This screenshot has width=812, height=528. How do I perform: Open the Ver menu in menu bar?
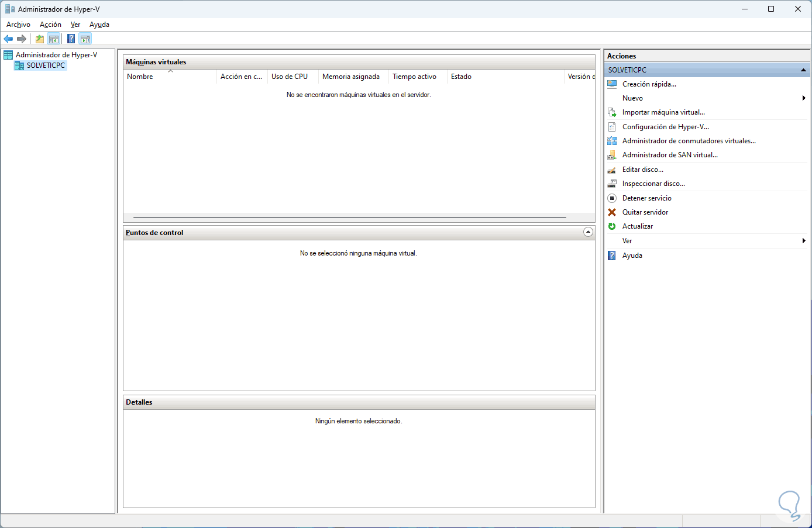[75, 25]
